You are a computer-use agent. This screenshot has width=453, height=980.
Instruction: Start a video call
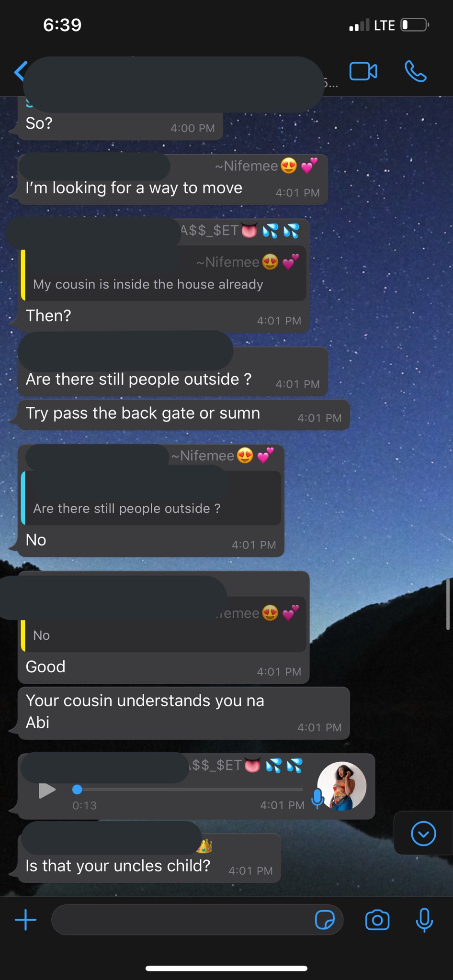click(363, 72)
